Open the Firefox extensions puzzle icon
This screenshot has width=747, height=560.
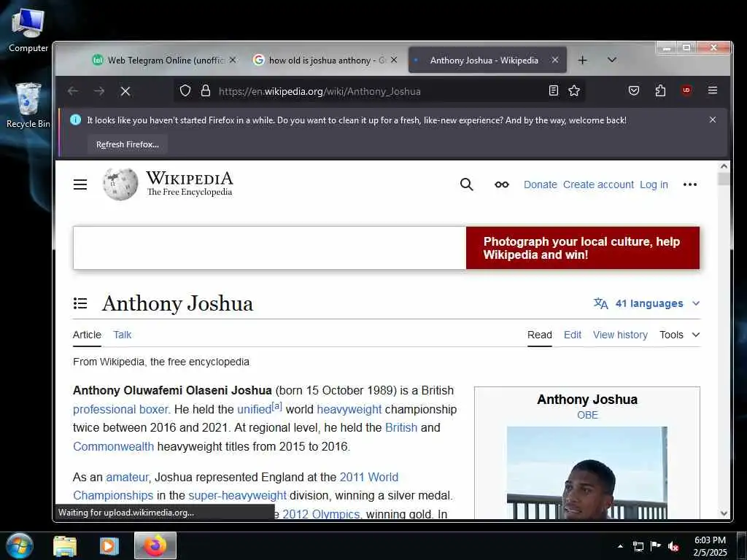point(660,90)
